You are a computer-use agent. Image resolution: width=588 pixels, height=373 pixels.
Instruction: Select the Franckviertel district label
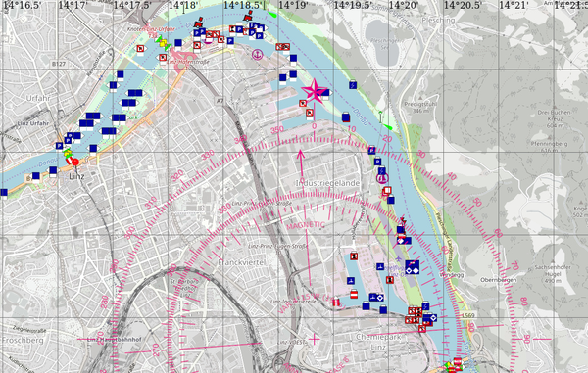(241, 263)
